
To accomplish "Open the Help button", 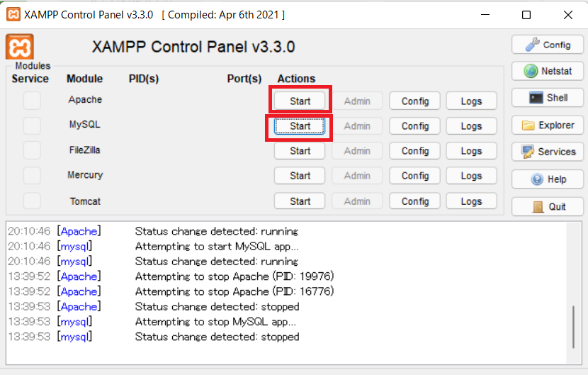I will [548, 179].
